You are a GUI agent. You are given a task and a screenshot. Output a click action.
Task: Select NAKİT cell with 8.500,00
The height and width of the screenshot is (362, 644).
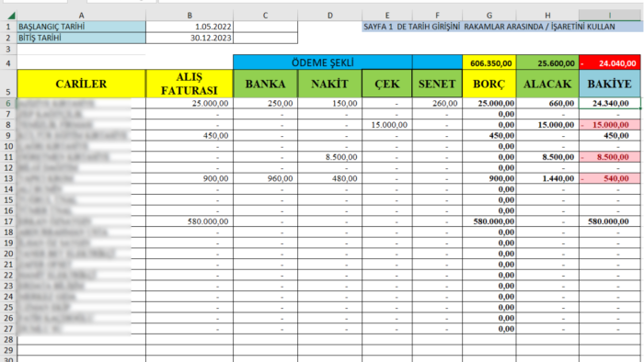pyautogui.click(x=329, y=157)
